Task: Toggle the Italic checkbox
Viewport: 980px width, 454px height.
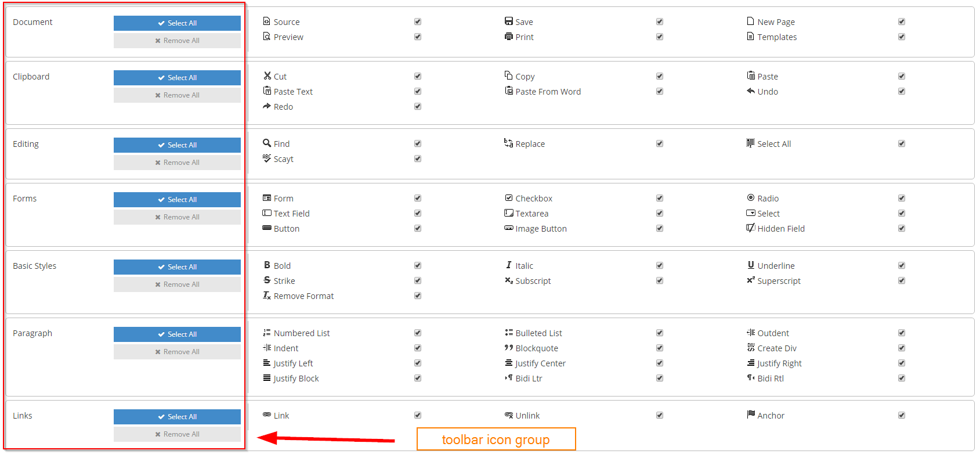Action: click(659, 265)
